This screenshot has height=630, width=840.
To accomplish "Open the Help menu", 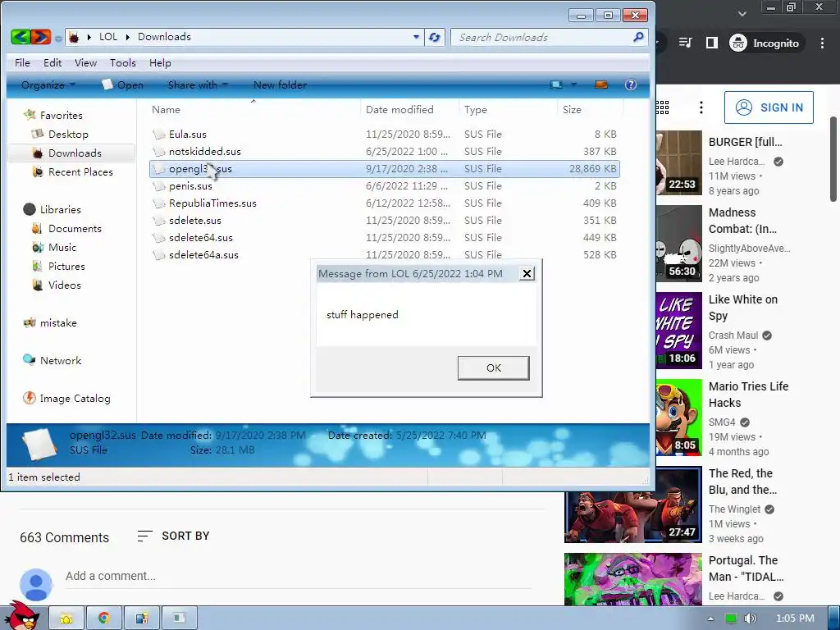I will 160,62.
